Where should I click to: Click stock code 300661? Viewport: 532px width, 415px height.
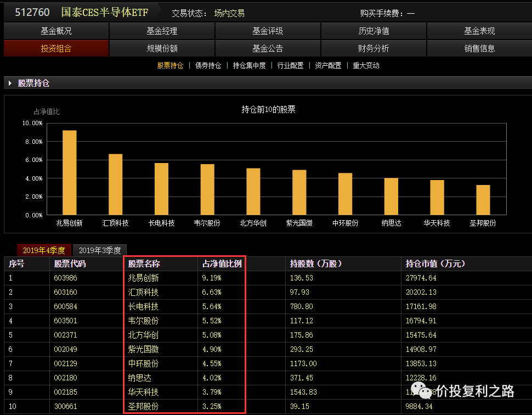click(65, 406)
